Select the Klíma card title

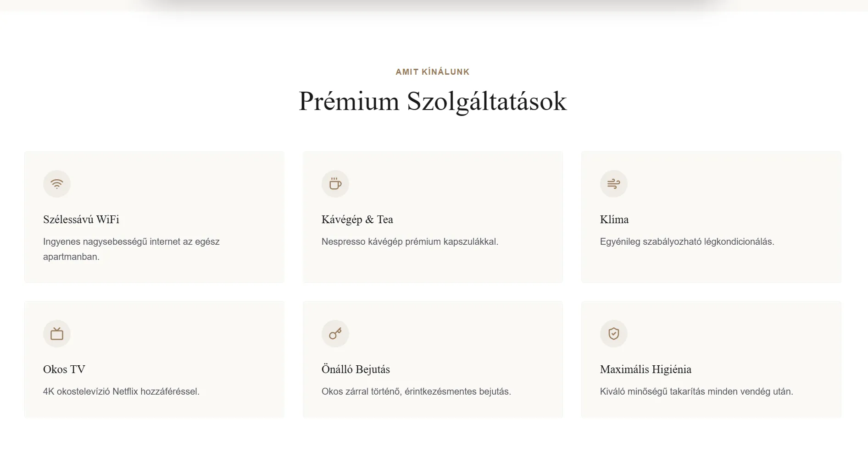tap(614, 220)
